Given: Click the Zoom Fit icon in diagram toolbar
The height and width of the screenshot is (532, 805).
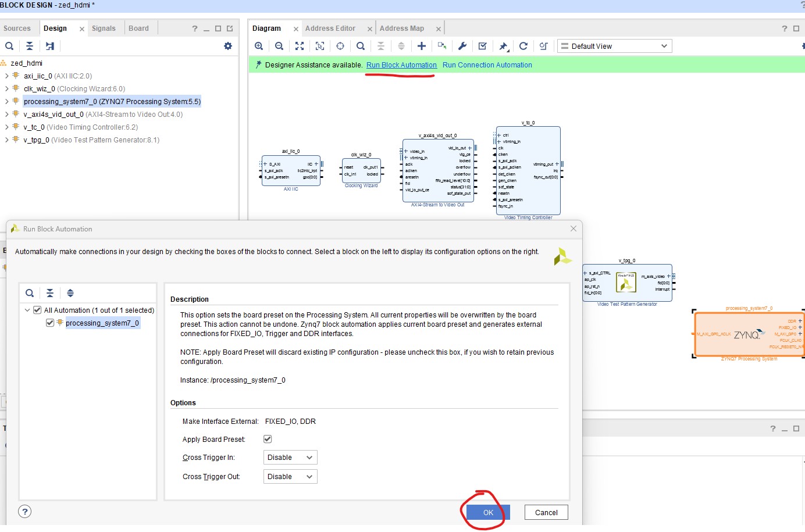Looking at the screenshot, I should pyautogui.click(x=300, y=46).
